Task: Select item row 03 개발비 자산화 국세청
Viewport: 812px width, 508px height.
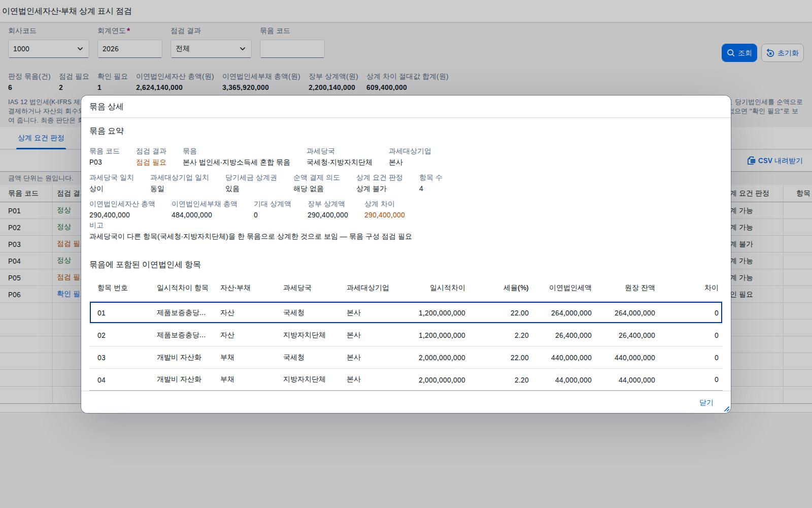Action: [x=405, y=357]
